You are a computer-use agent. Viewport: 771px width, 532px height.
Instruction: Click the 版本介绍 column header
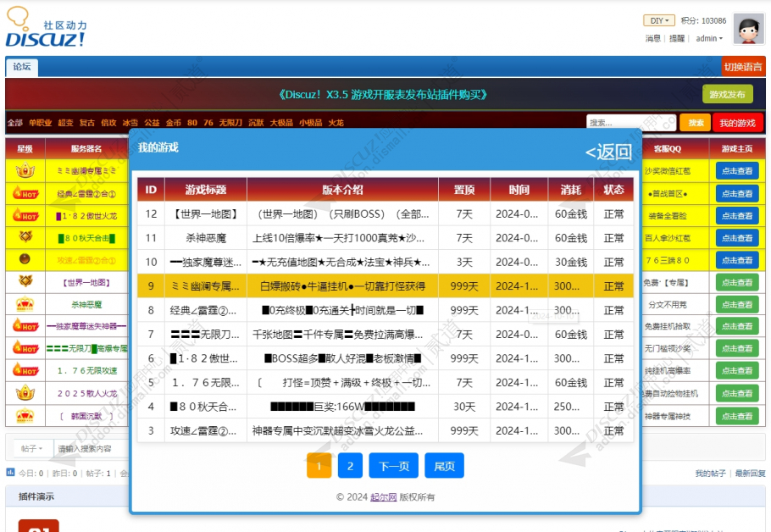pos(342,190)
